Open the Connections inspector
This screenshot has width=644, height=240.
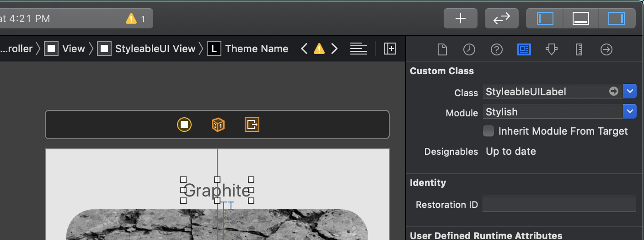coord(606,49)
